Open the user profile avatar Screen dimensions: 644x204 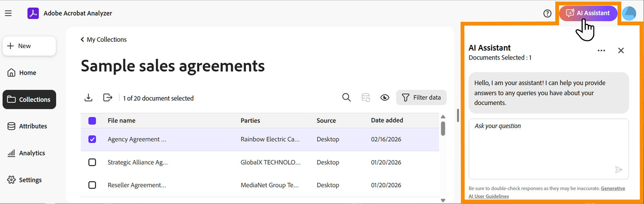[x=629, y=13]
